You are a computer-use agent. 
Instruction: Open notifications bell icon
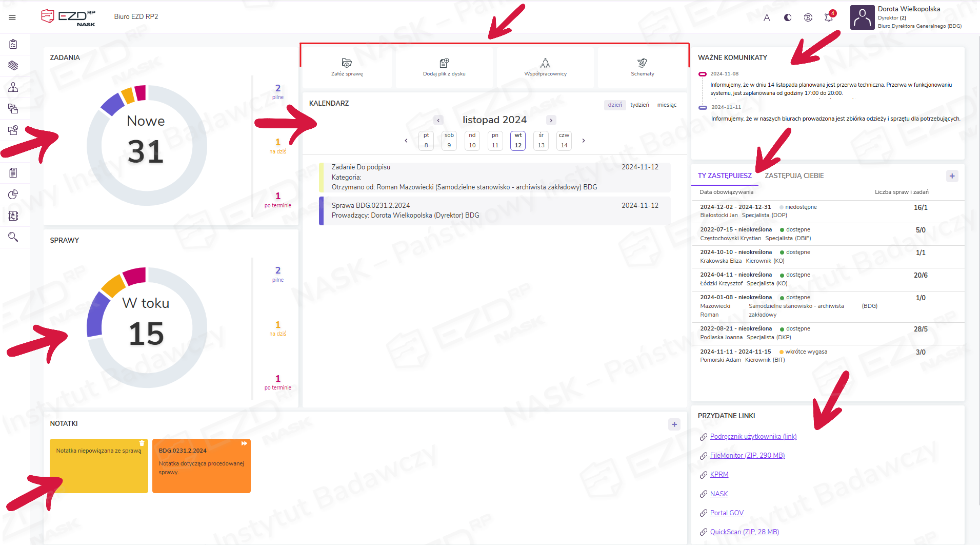(829, 17)
